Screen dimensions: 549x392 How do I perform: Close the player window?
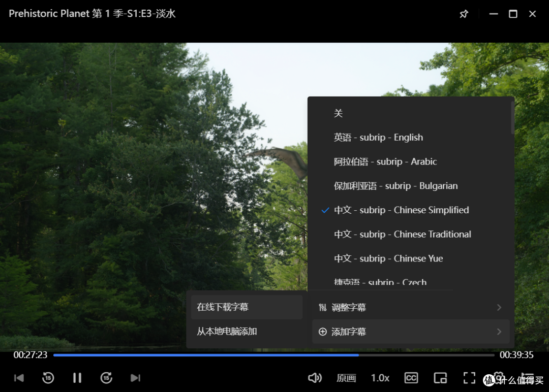click(x=533, y=14)
